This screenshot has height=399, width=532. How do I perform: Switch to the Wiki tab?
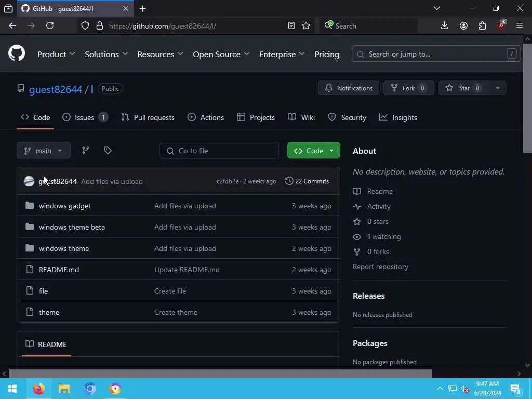(x=301, y=117)
